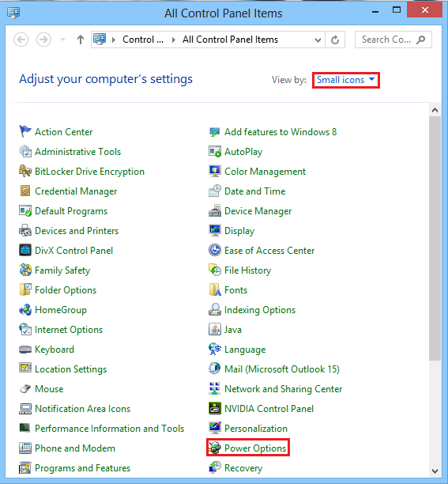Click the Devices and Printers icon
Image resolution: width=448 pixels, height=484 pixels.
(25, 230)
